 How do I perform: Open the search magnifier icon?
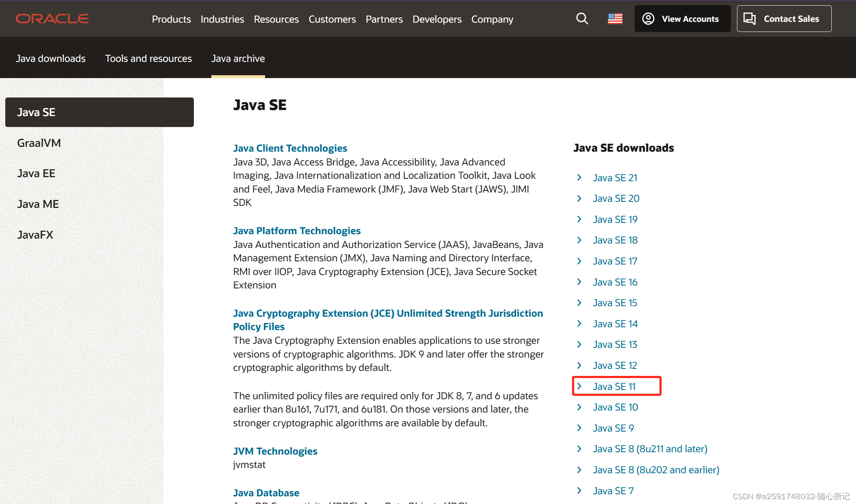tap(582, 18)
